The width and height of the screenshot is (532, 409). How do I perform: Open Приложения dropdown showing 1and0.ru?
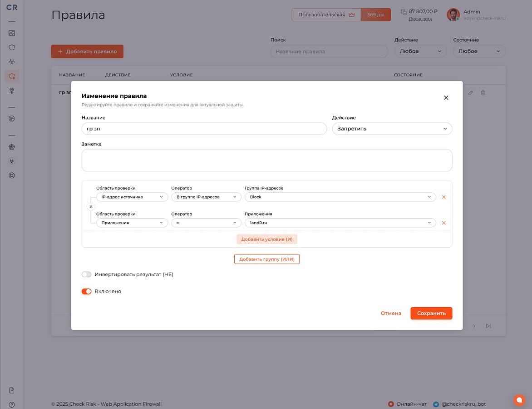click(x=340, y=223)
